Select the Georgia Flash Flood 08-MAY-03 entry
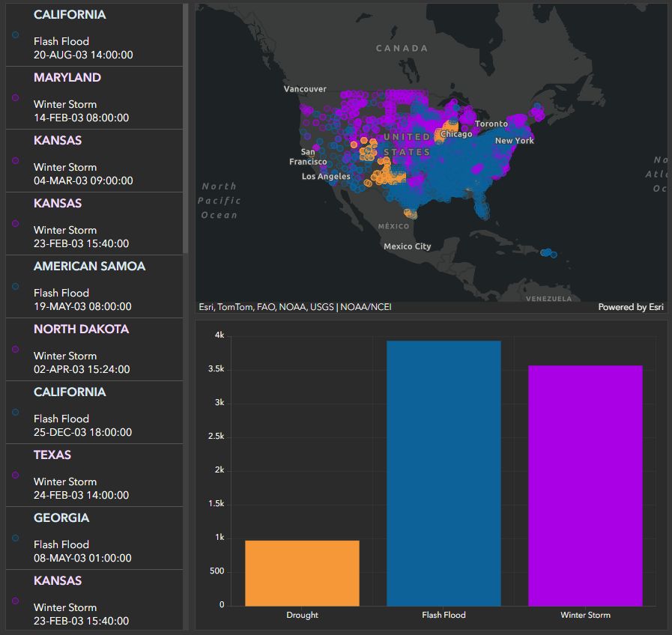The image size is (672, 635). tap(94, 538)
